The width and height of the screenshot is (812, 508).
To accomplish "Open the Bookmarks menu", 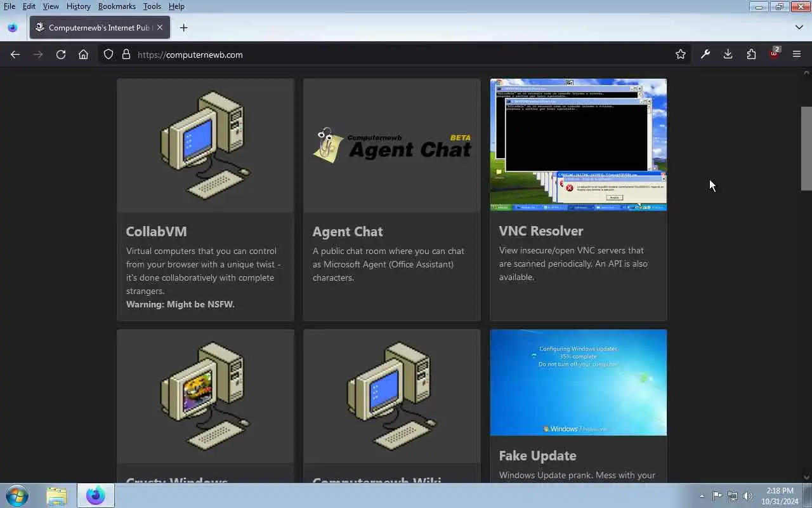I will [x=117, y=6].
